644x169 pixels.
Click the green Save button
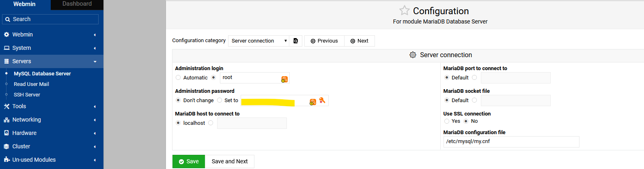click(x=189, y=161)
